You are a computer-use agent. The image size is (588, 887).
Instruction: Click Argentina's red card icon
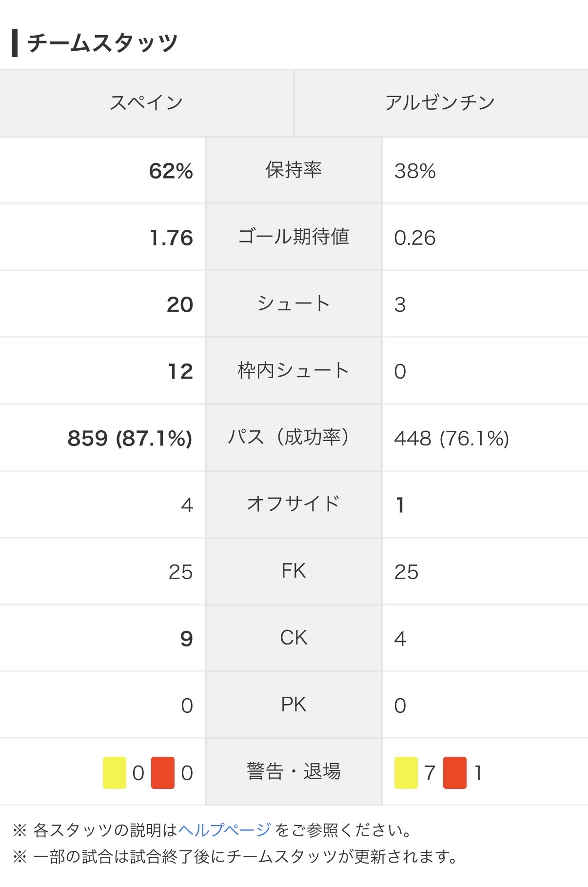tap(455, 773)
